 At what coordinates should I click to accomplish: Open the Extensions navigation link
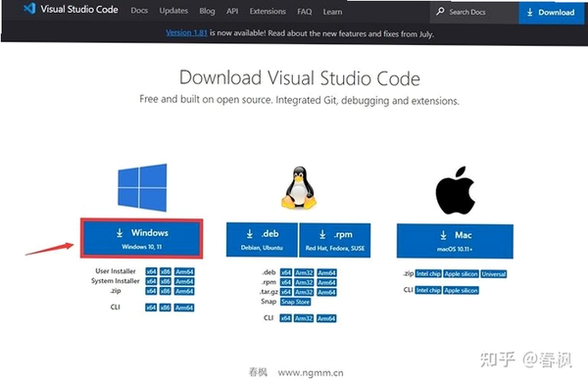pyautogui.click(x=268, y=12)
